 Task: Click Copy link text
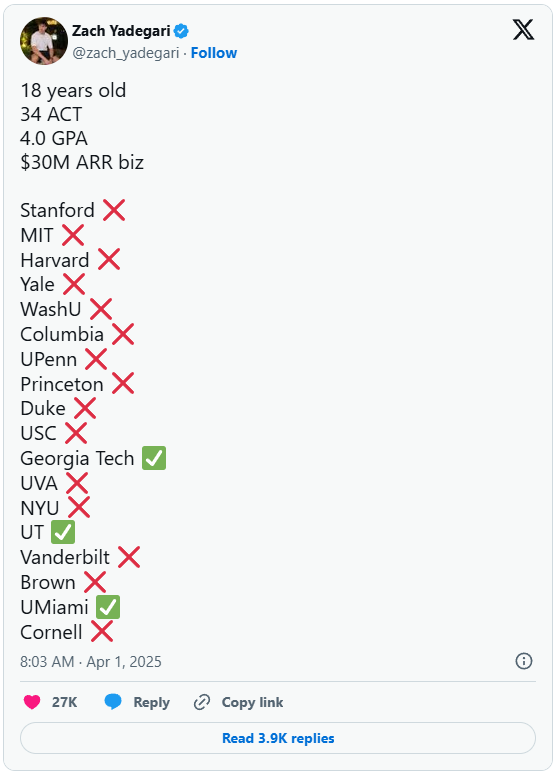pyautogui.click(x=252, y=702)
